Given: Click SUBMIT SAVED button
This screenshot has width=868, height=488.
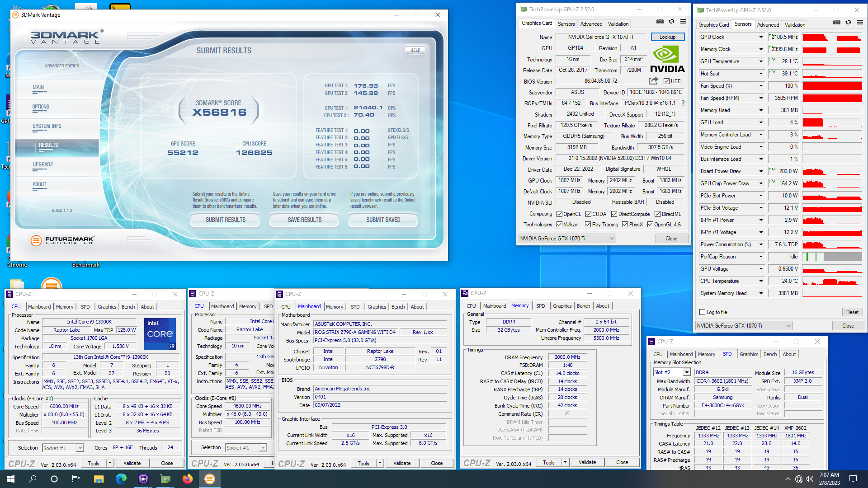Looking at the screenshot, I should 383,220.
